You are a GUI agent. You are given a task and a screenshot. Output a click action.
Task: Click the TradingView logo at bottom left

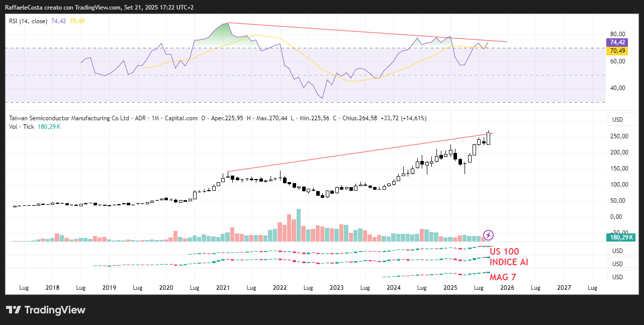(x=46, y=310)
